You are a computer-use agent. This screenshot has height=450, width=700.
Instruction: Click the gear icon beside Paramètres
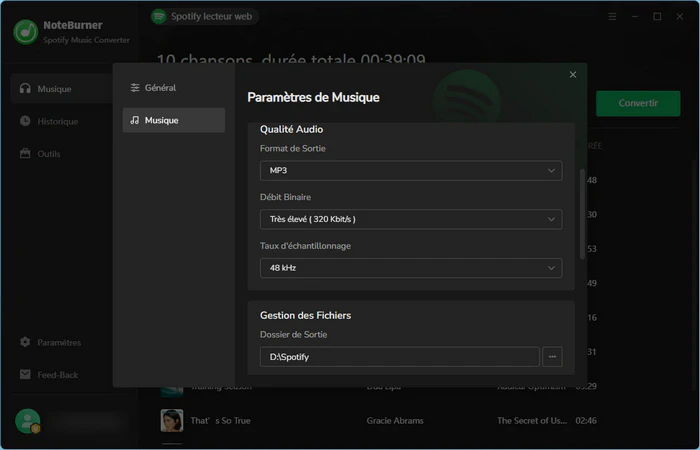pos(25,342)
